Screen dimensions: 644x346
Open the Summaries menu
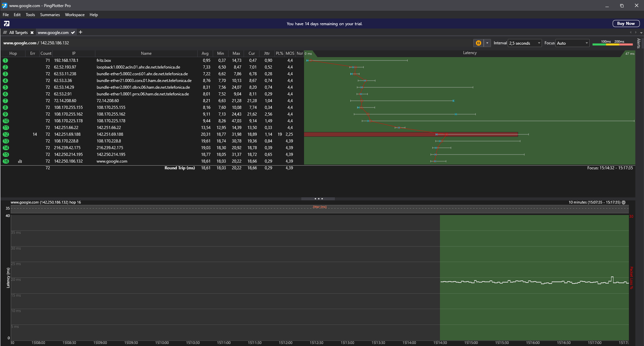pos(50,15)
